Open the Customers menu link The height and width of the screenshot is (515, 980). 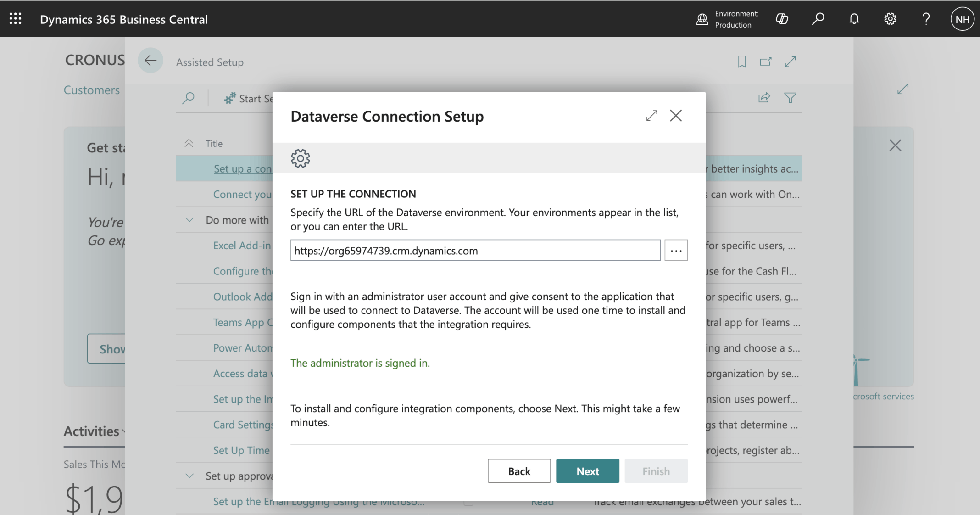91,90
